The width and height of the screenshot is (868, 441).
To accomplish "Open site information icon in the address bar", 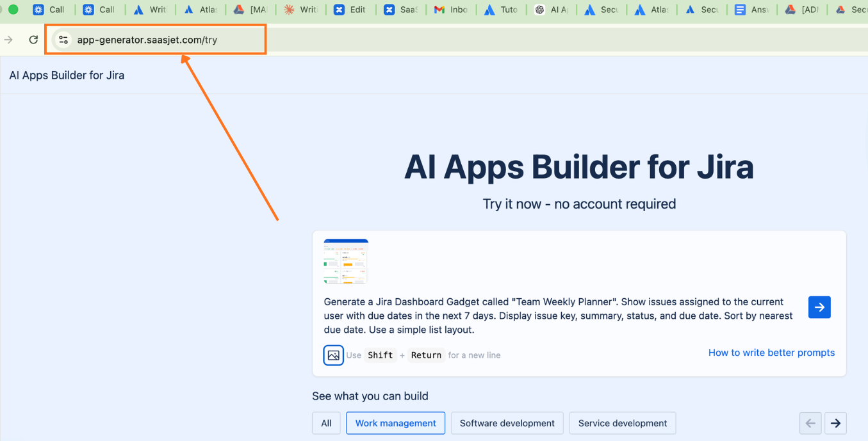I will (63, 40).
